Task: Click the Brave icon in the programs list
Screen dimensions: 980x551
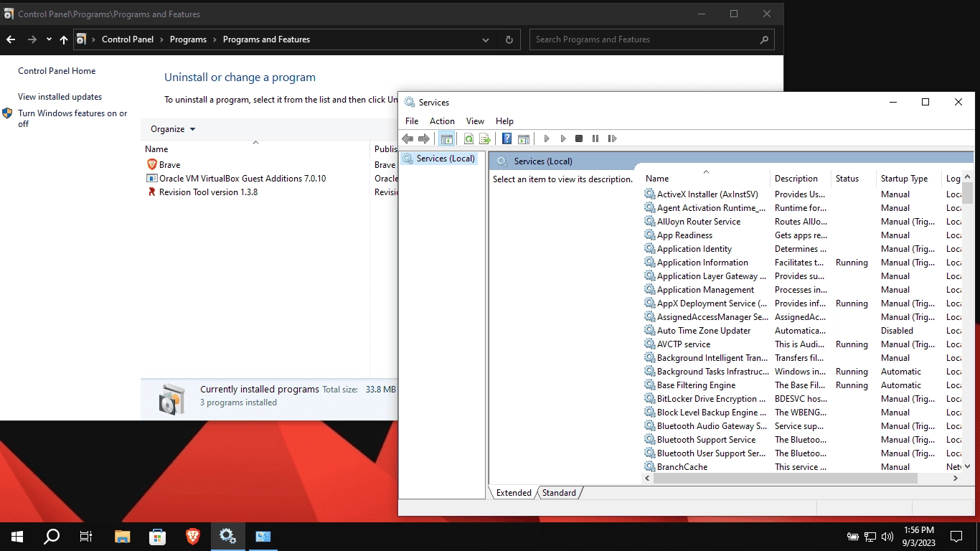Action: pyautogui.click(x=151, y=164)
